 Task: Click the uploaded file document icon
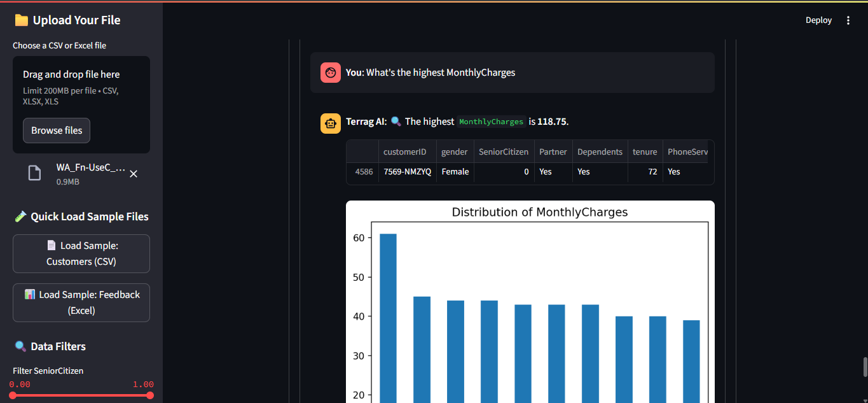tap(34, 173)
